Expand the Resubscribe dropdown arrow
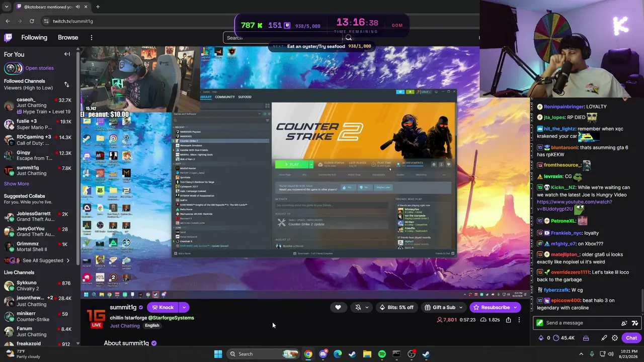This screenshot has width=644, height=362. pyautogui.click(x=515, y=307)
